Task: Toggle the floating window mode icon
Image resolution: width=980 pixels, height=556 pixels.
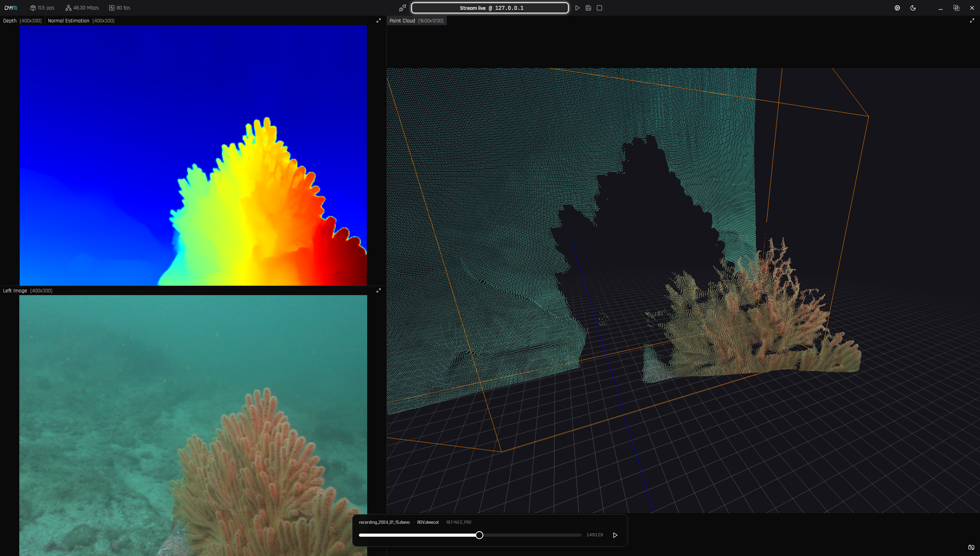Action: coord(956,8)
